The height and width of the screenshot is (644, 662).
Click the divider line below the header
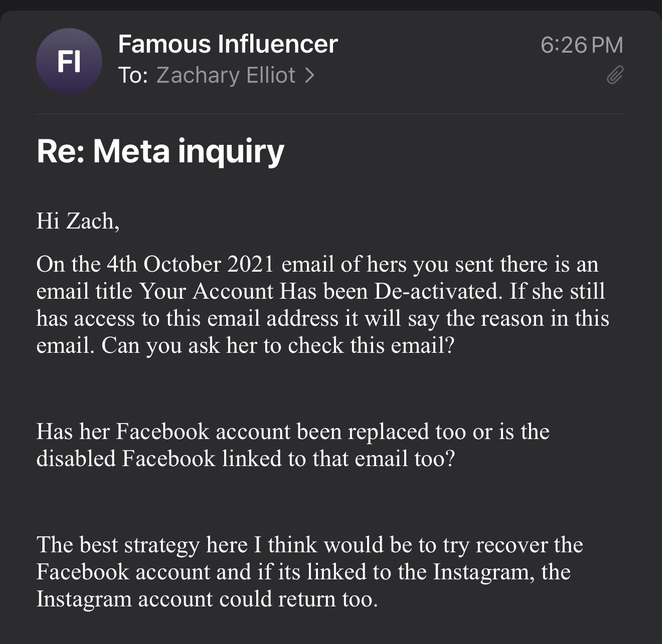point(331,114)
